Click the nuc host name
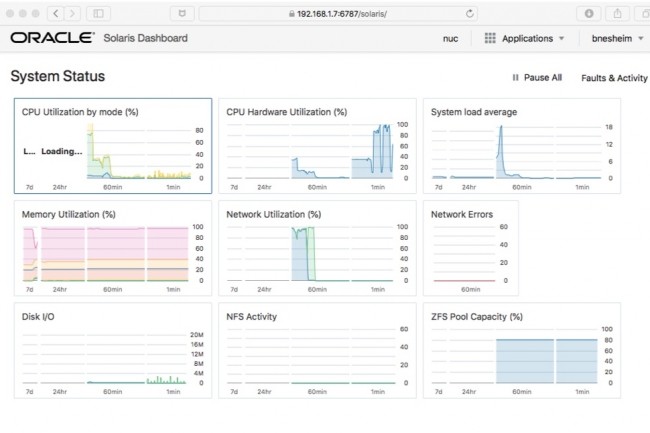The height and width of the screenshot is (433, 650). pyautogui.click(x=450, y=39)
